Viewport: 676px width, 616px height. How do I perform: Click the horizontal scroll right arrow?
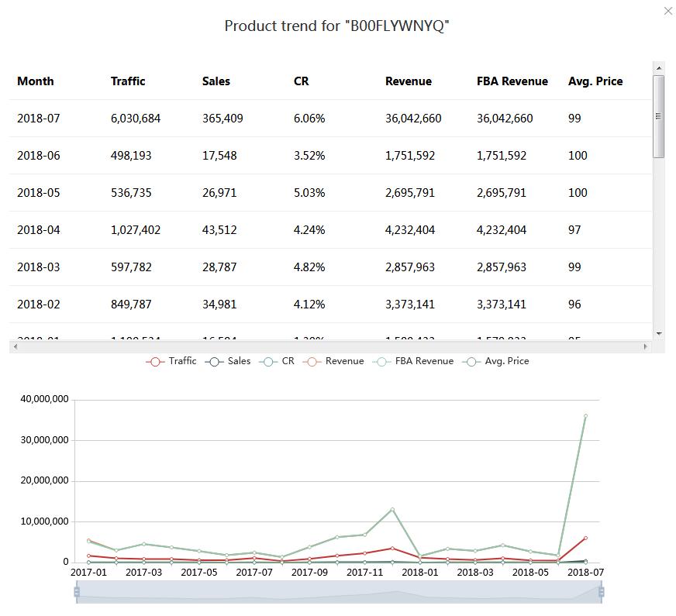tap(645, 346)
